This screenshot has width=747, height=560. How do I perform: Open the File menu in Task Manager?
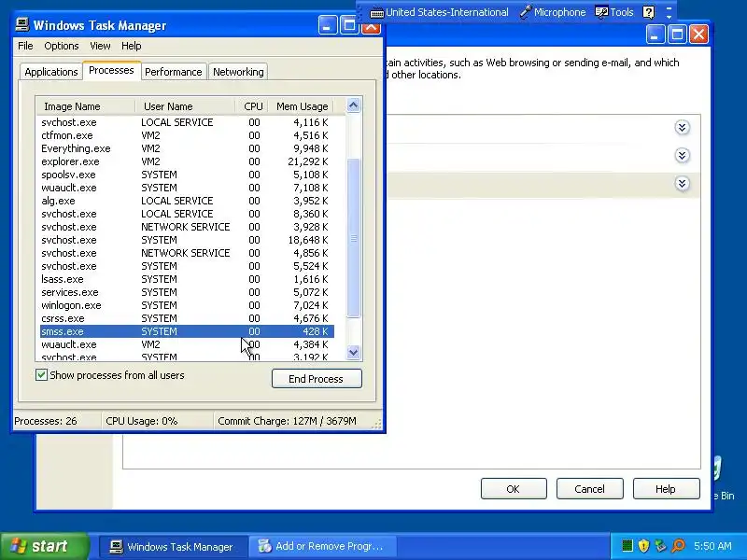coord(25,46)
